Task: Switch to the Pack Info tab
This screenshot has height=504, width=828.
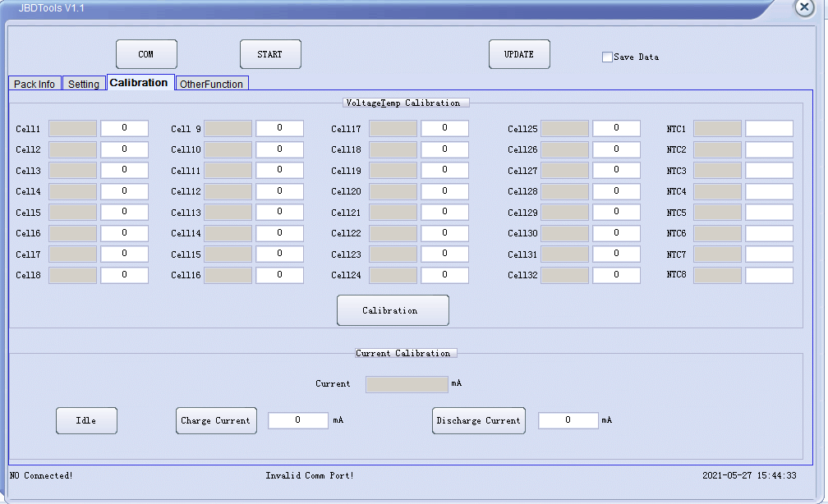Action: pyautogui.click(x=35, y=85)
